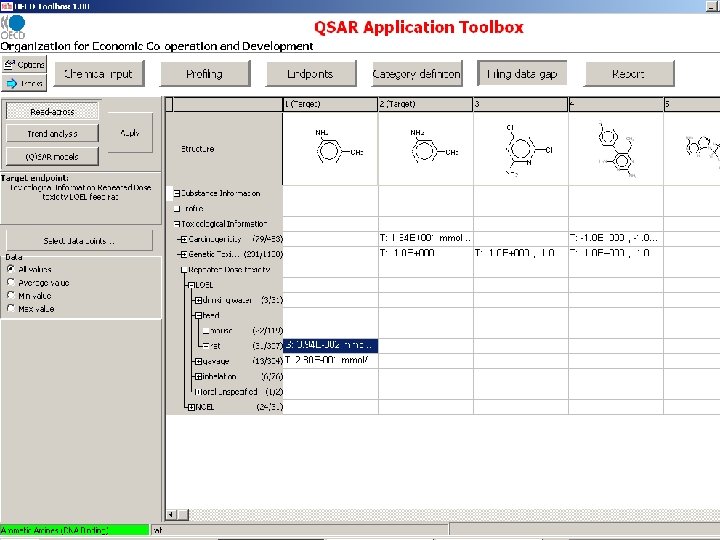Expand the Substance Information node
This screenshot has width=720, height=540.
177,193
